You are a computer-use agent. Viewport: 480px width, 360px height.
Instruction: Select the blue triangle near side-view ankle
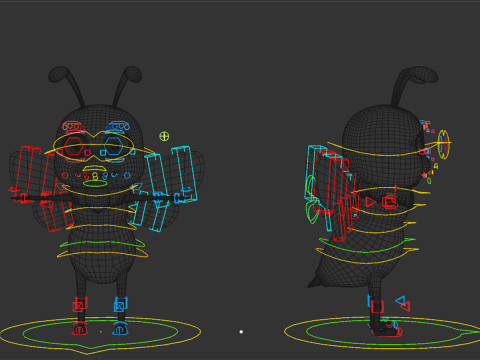(x=400, y=300)
